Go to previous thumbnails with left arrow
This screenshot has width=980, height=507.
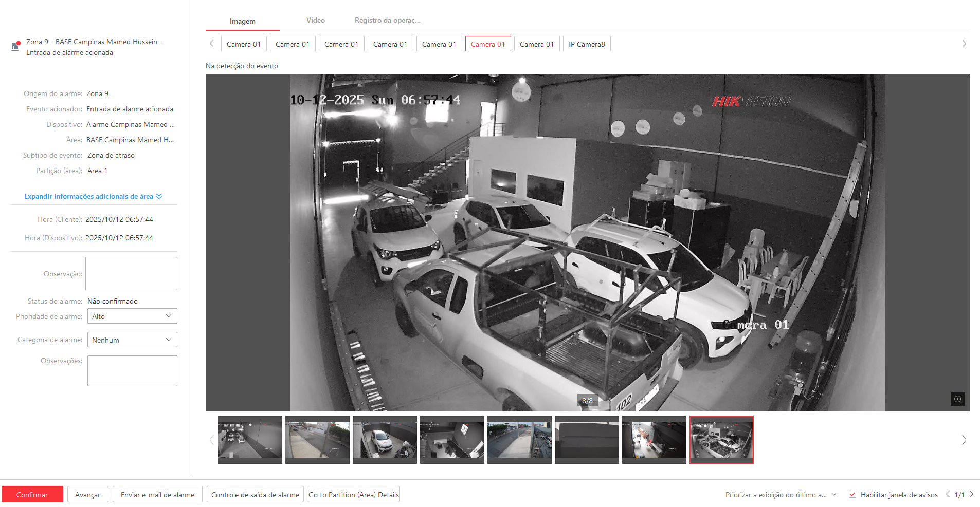coord(211,440)
